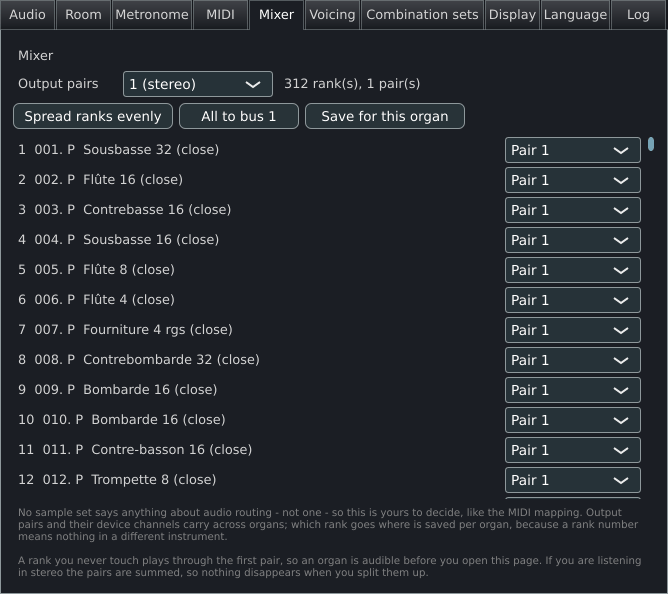668x594 pixels.
Task: Show the Log tab
Action: [x=638, y=15]
